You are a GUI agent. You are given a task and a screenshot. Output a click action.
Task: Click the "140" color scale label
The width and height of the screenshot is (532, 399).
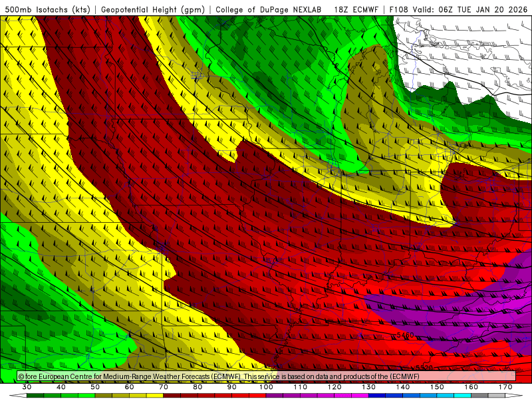403,387
